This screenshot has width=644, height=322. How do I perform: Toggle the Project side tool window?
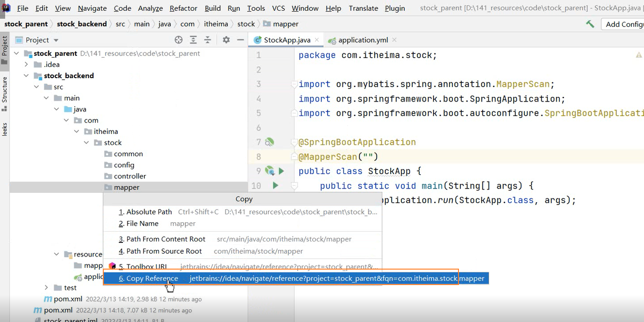5,50
